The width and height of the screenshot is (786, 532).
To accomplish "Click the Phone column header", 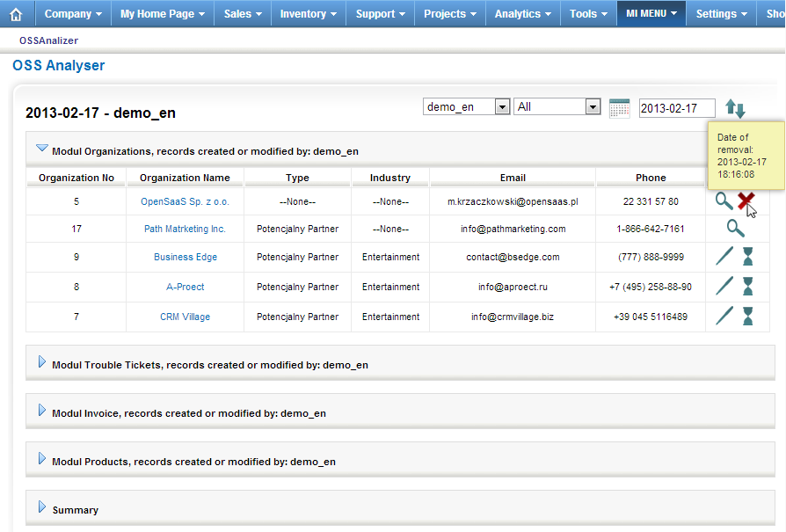I will [651, 178].
